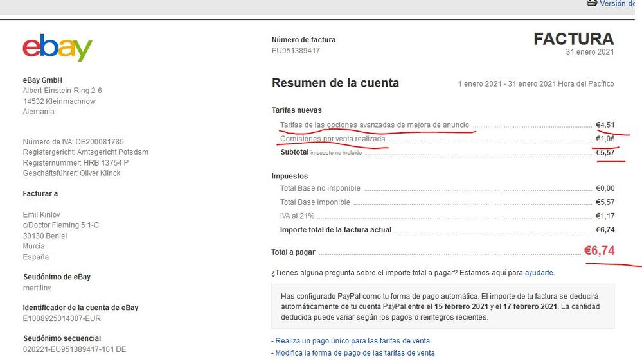Click address line Albert-Einstein-Ring 2-6
Screen dimensions: 642x364
(62, 91)
